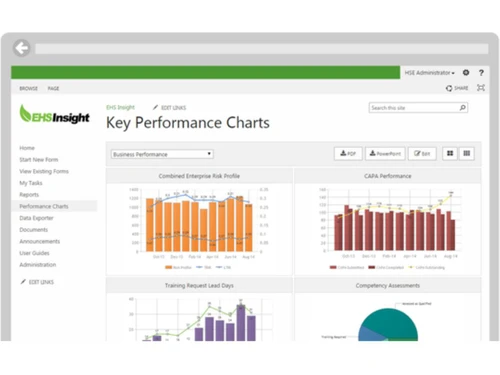
Task: Export charts to PowerPoint
Action: [385, 153]
